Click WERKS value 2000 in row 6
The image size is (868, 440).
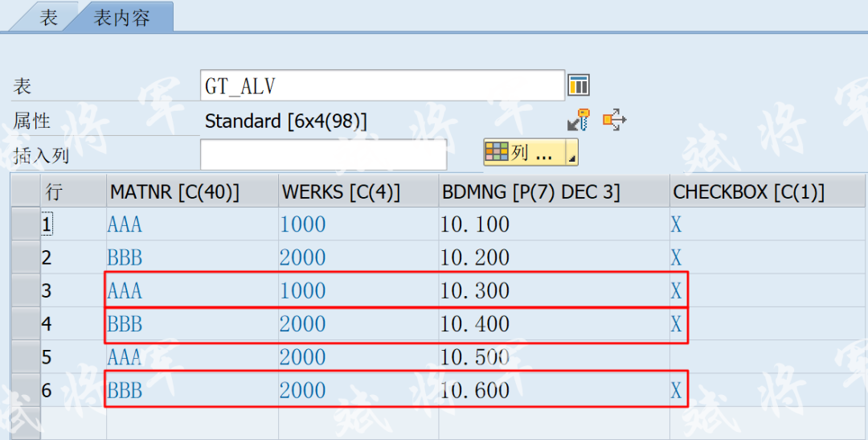point(303,391)
